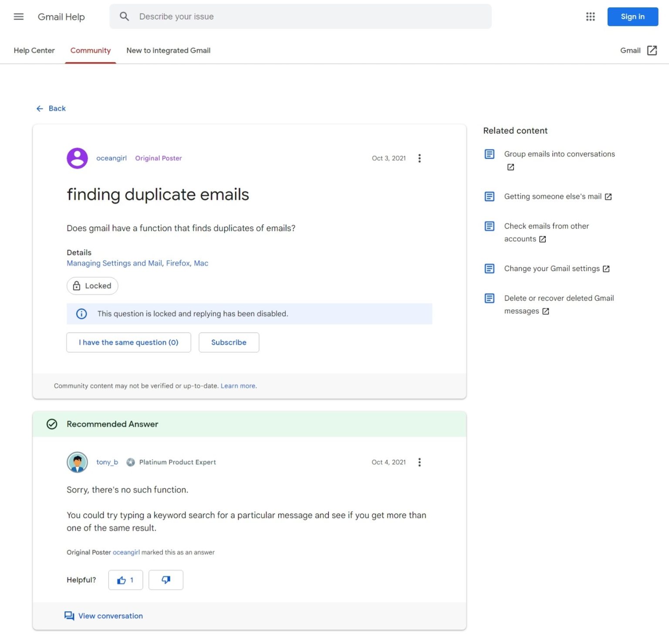Click the info icon in locked notice
The height and width of the screenshot is (644, 669).
pos(81,314)
